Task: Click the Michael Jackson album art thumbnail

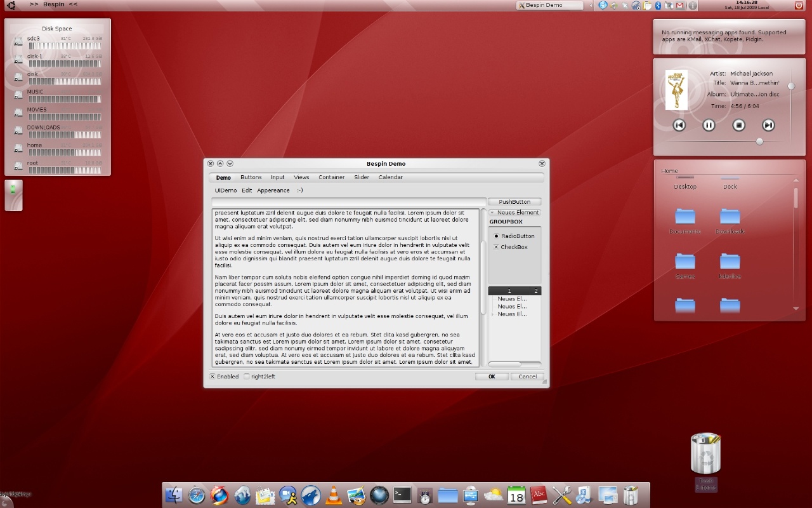Action: pyautogui.click(x=676, y=90)
